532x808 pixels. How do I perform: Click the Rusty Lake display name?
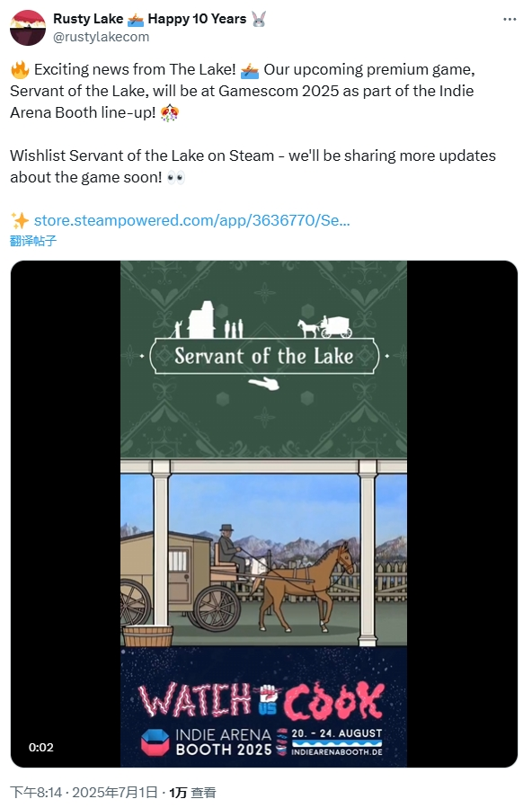(88, 19)
